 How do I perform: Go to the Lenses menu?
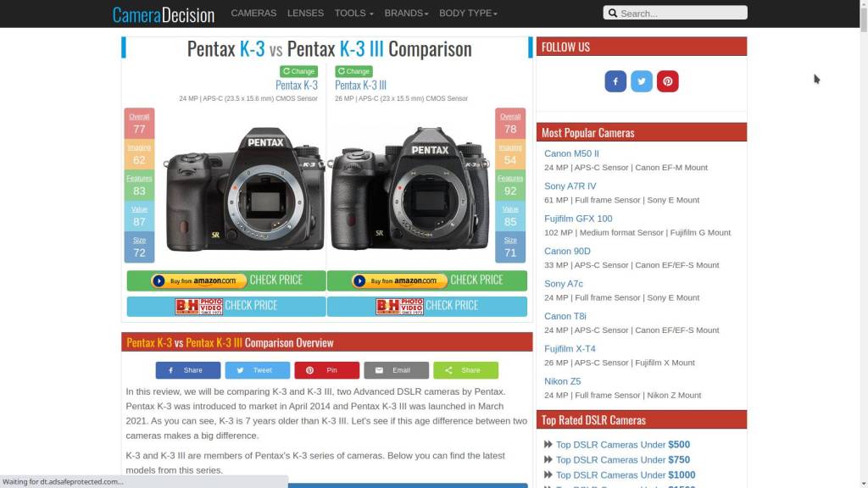click(305, 14)
